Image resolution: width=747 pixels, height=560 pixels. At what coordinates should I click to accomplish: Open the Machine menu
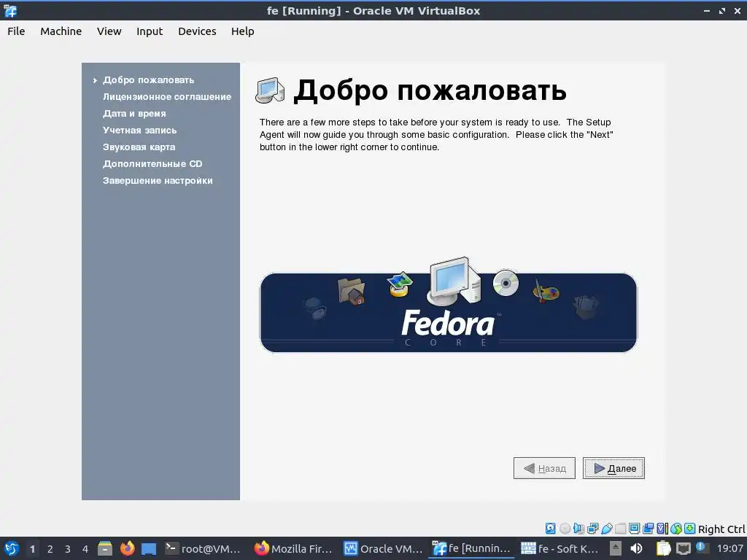coord(61,31)
